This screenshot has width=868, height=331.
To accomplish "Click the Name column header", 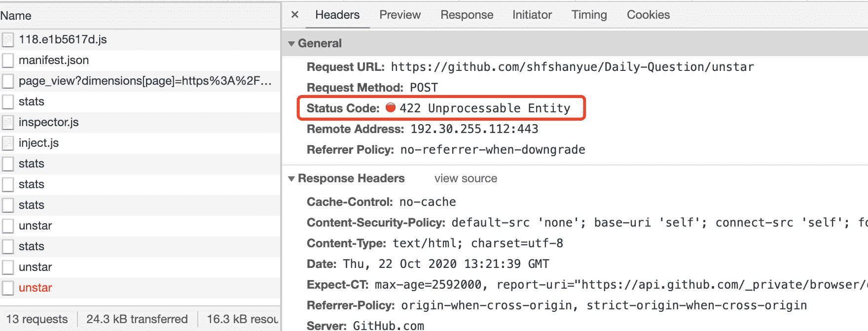I will (16, 16).
